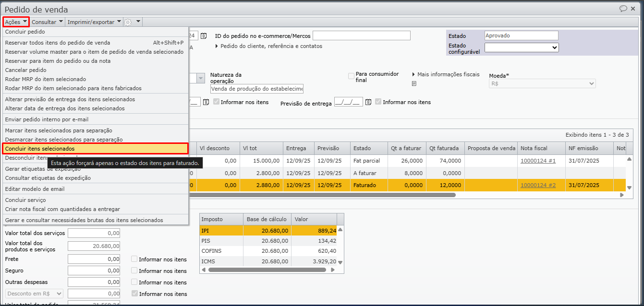The width and height of the screenshot is (644, 306).
Task: Click the gear settings icon in toolbar
Action: [127, 22]
